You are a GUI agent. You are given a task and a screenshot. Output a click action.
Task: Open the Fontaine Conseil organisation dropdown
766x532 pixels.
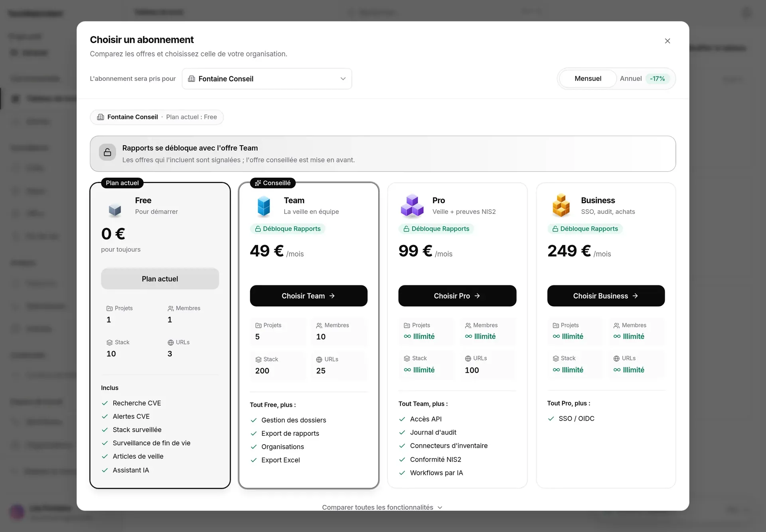point(267,79)
